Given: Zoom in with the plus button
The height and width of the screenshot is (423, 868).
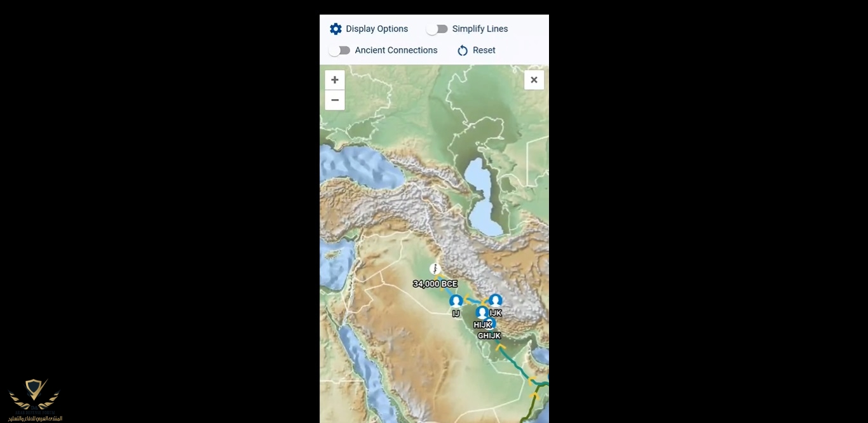Looking at the screenshot, I should 335,80.
